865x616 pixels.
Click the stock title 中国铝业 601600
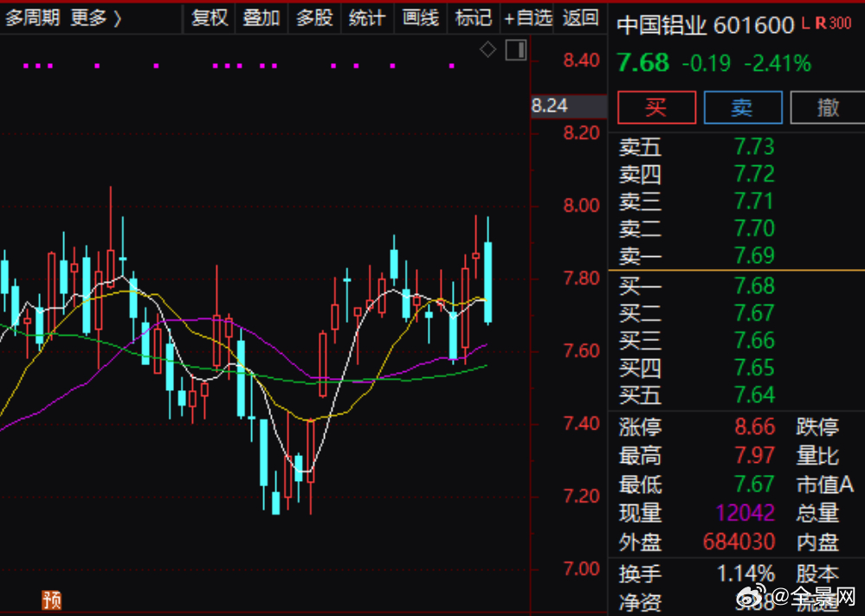click(x=706, y=25)
